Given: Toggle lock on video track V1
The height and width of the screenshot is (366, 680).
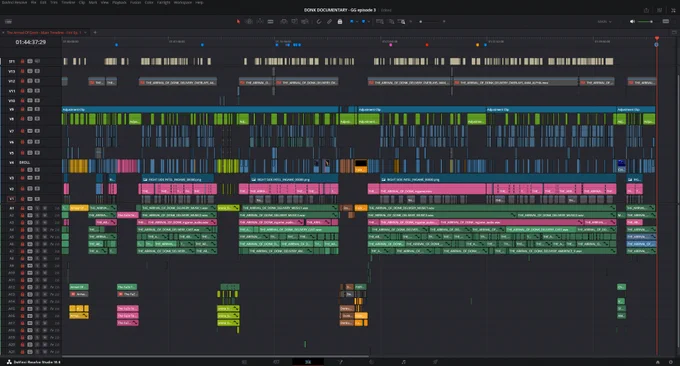Looking at the screenshot, I should click(23, 199).
